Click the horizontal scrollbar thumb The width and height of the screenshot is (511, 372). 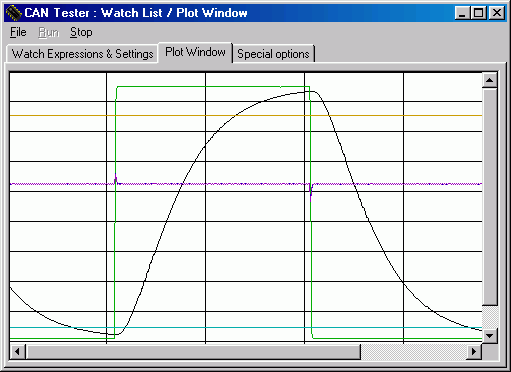[193, 351]
